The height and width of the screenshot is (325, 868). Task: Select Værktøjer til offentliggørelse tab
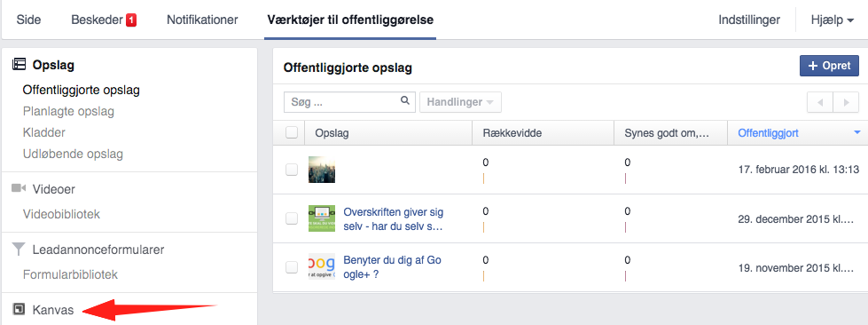tap(350, 20)
